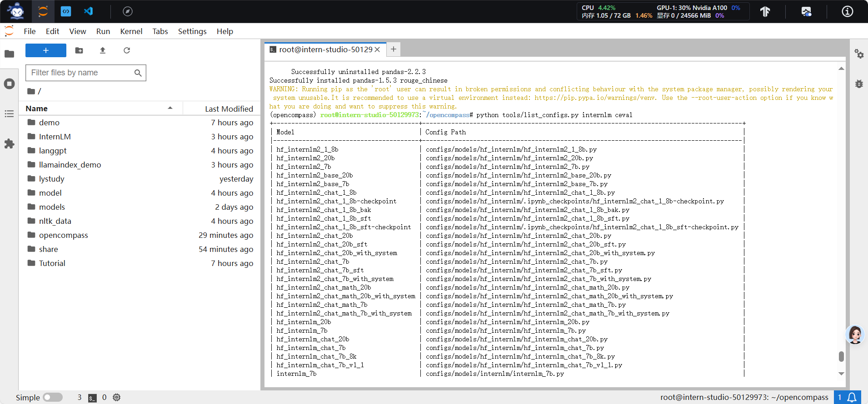Click the compass icon in top bar
The image size is (868, 404).
point(128,11)
